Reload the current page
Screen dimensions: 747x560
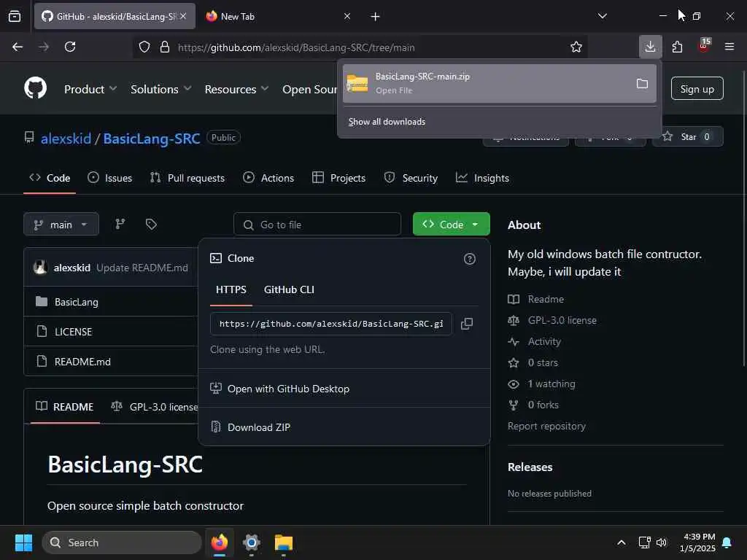pos(70,47)
